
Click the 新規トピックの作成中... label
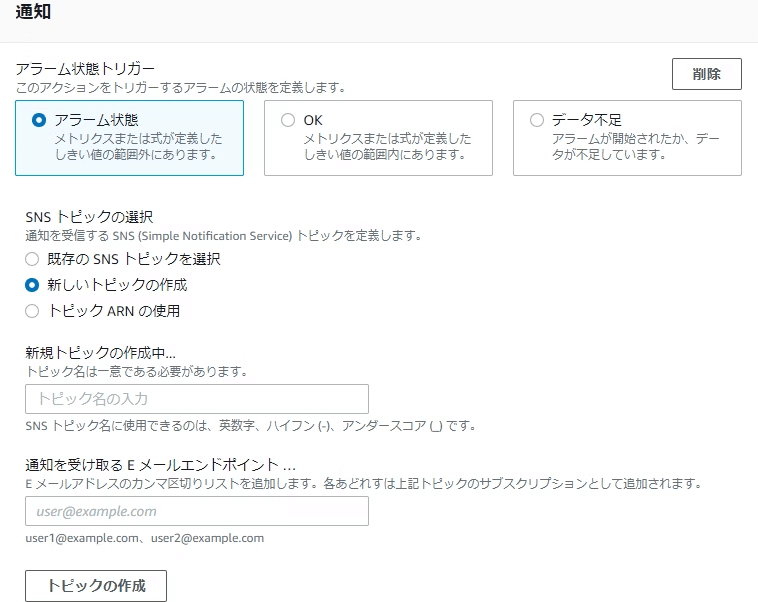click(x=101, y=353)
